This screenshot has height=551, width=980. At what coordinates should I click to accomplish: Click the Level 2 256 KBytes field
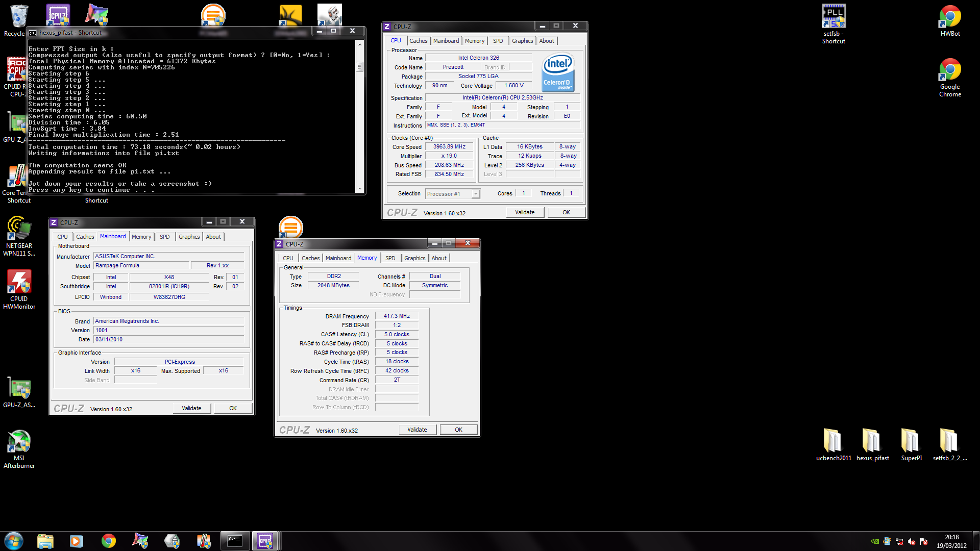[x=529, y=165]
